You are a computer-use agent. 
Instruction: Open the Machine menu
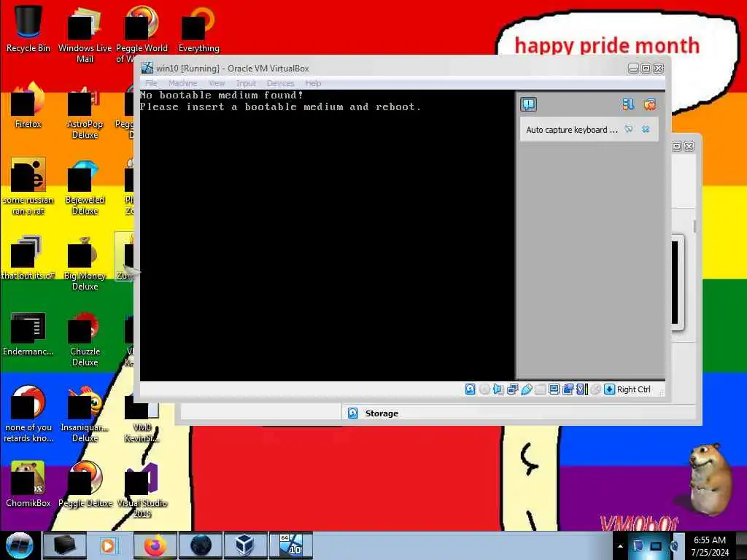(x=182, y=83)
